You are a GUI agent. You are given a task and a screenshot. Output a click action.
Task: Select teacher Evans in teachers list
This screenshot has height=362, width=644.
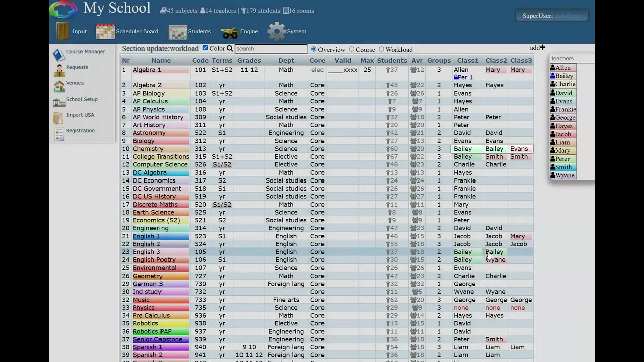(x=563, y=101)
